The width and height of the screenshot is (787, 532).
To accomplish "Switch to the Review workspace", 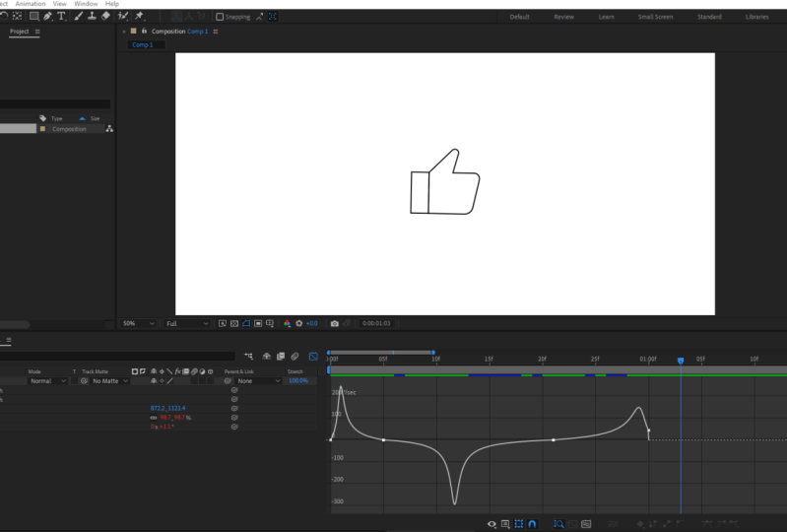I will point(563,17).
